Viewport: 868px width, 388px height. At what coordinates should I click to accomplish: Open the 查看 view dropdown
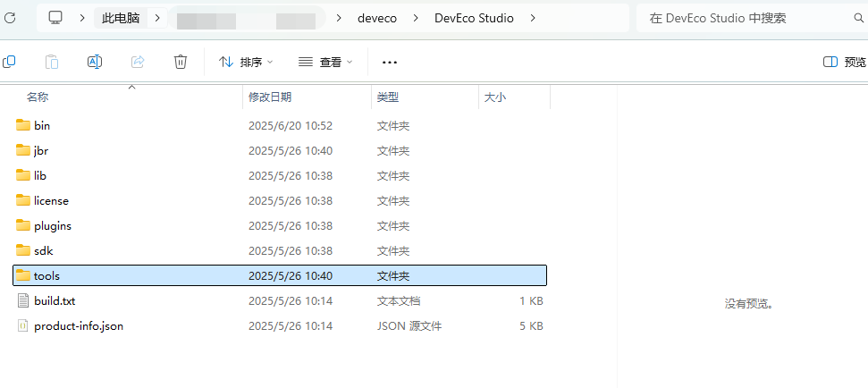(x=325, y=62)
